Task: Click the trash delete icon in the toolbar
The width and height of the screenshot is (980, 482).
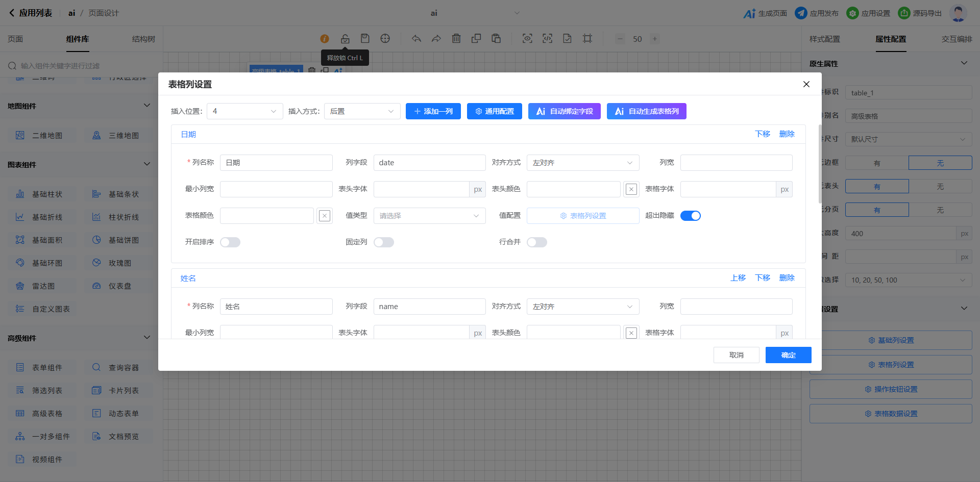Action: tap(456, 39)
